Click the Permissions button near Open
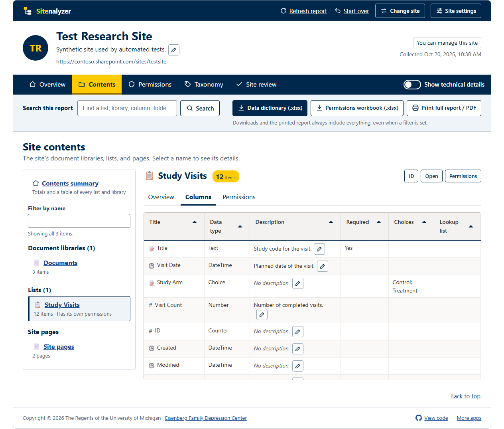504x429 pixels. (463, 176)
